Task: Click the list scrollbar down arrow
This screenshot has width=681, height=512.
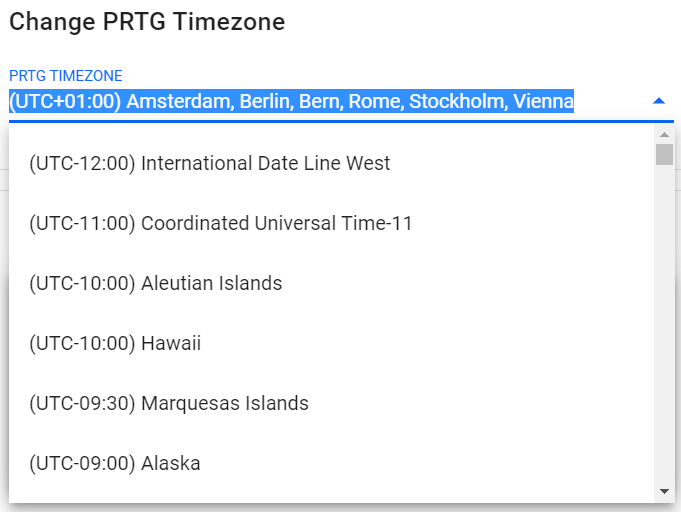Action: click(664, 491)
